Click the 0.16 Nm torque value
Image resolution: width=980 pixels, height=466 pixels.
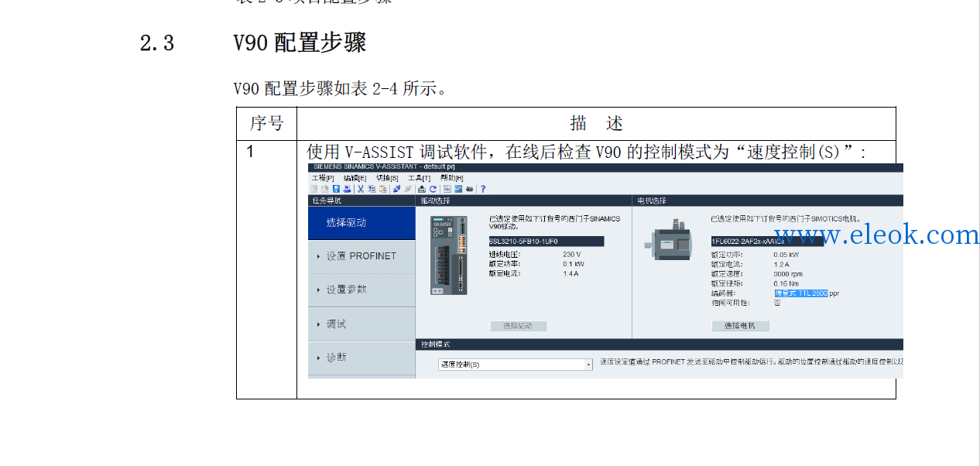(x=786, y=283)
